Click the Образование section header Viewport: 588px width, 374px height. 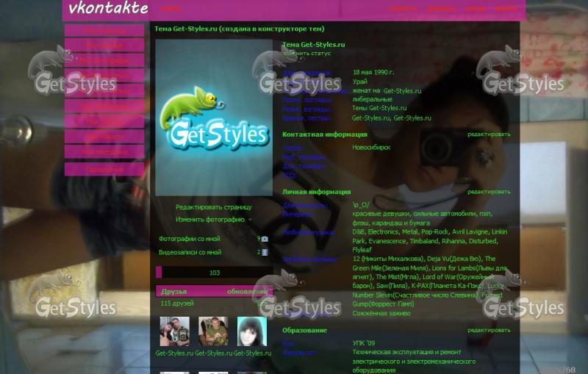coord(304,330)
